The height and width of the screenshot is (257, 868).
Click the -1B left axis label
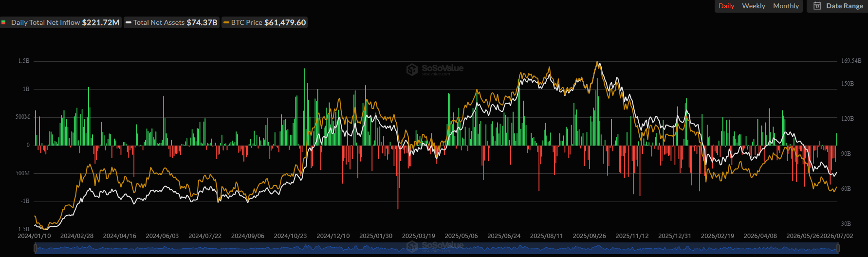pos(25,201)
